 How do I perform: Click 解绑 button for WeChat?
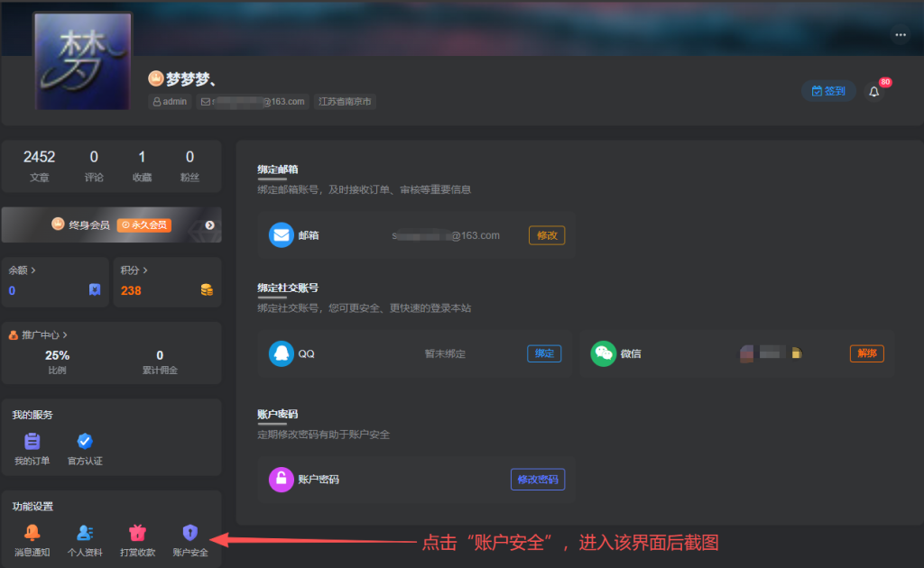click(x=867, y=353)
